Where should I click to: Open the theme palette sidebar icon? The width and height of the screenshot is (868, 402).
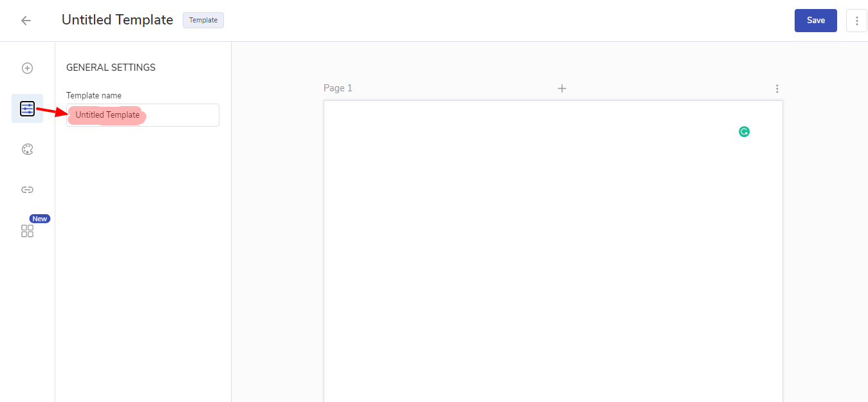click(x=27, y=149)
